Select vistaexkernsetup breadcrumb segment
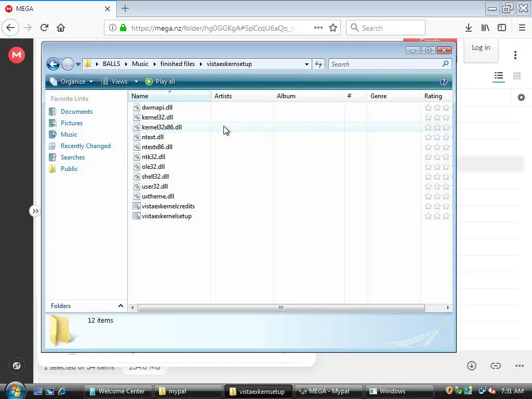This screenshot has width=532, height=399. (x=229, y=64)
